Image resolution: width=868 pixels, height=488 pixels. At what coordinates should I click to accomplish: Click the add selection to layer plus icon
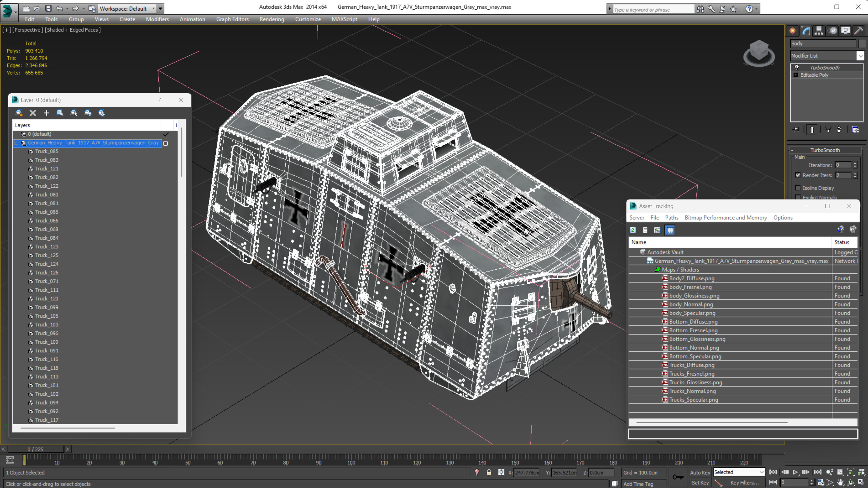[47, 113]
